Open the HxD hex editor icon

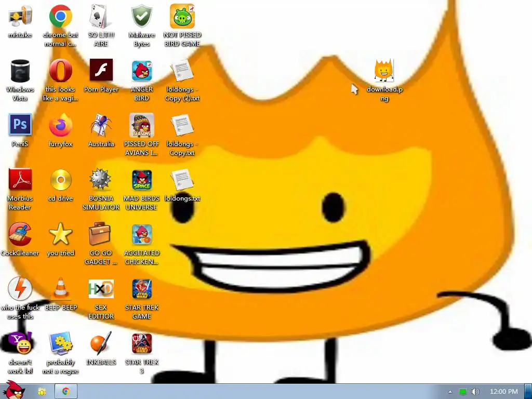pos(101,289)
